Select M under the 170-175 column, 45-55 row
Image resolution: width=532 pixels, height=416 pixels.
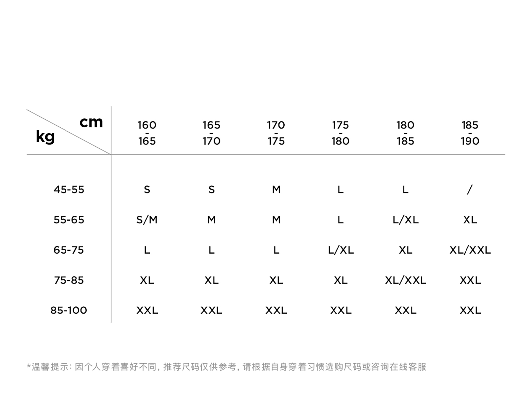pyautogui.click(x=276, y=190)
